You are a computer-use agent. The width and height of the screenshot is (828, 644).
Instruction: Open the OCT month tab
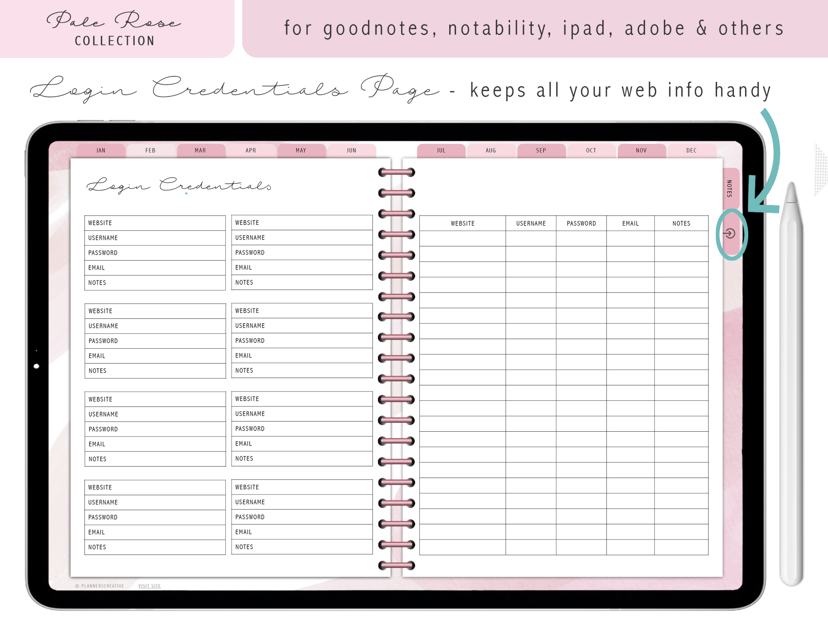[591, 150]
